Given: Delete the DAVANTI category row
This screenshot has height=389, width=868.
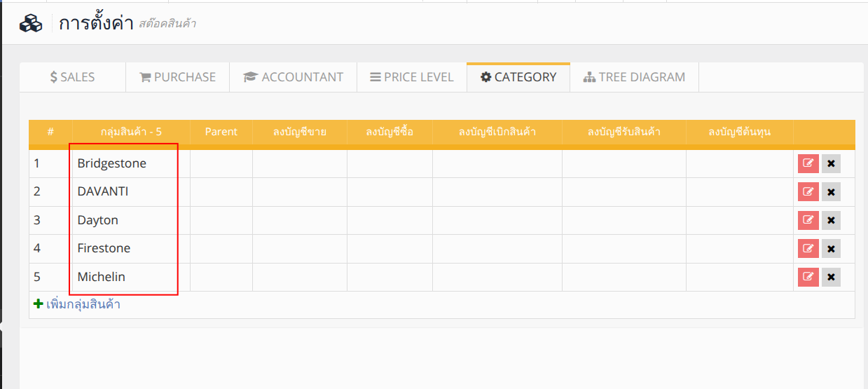Looking at the screenshot, I should tap(831, 192).
